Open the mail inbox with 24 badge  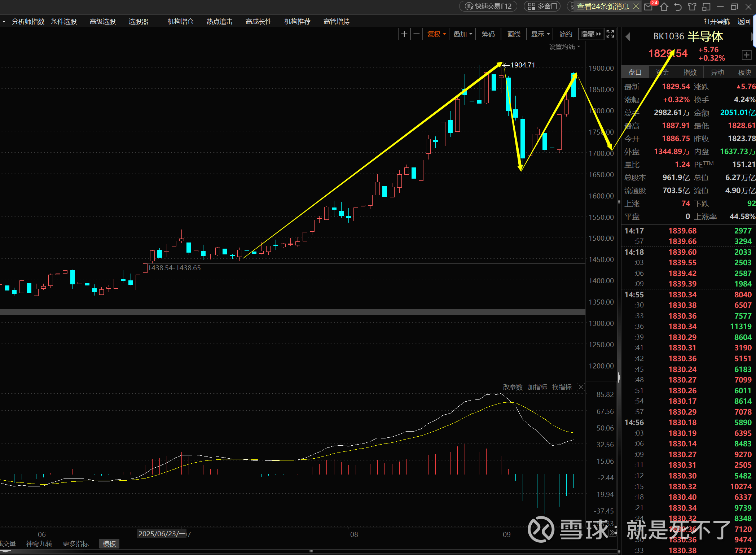(x=649, y=6)
